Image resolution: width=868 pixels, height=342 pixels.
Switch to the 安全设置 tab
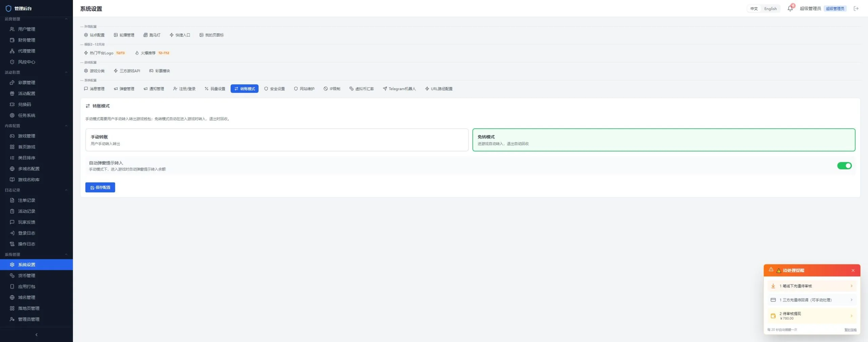pos(274,89)
